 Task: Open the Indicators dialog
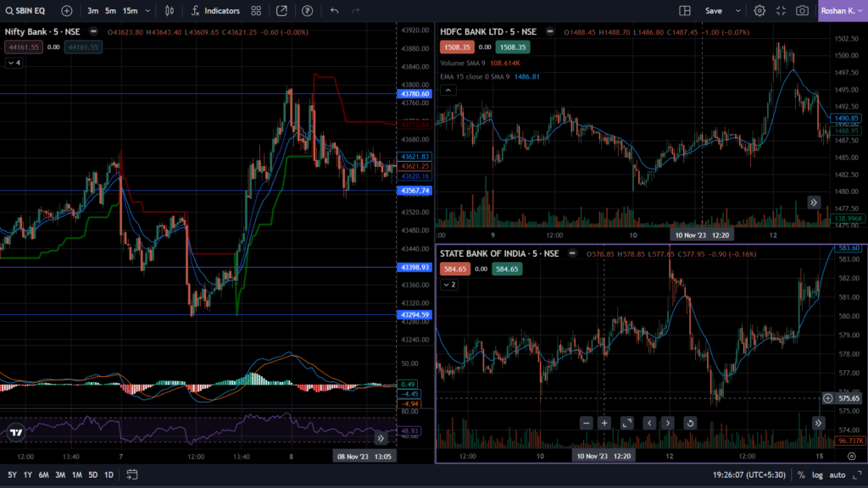tap(215, 10)
